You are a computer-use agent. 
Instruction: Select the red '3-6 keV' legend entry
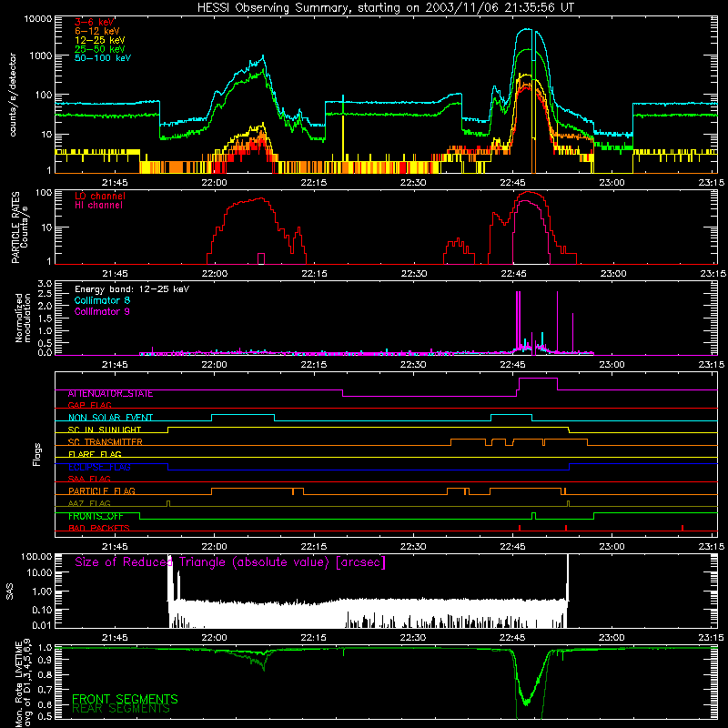(x=95, y=22)
